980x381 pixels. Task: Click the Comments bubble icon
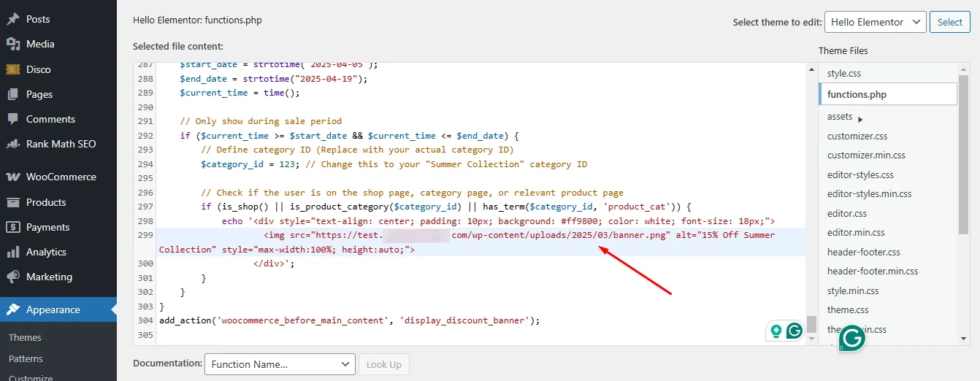[x=13, y=119]
